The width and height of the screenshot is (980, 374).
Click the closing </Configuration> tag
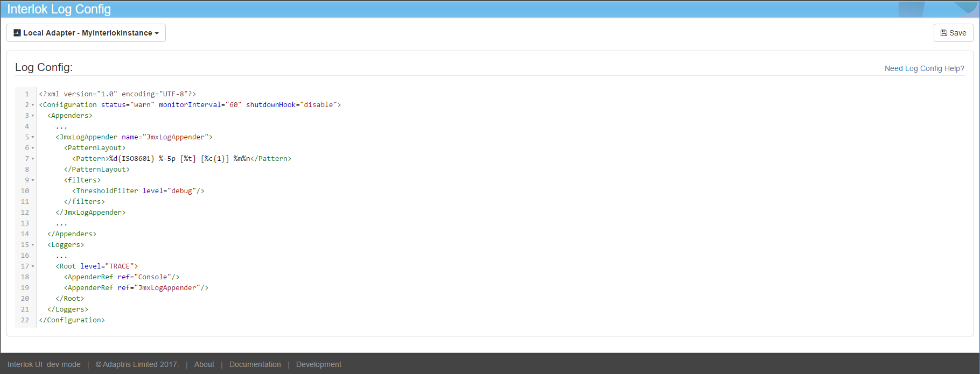(72, 320)
